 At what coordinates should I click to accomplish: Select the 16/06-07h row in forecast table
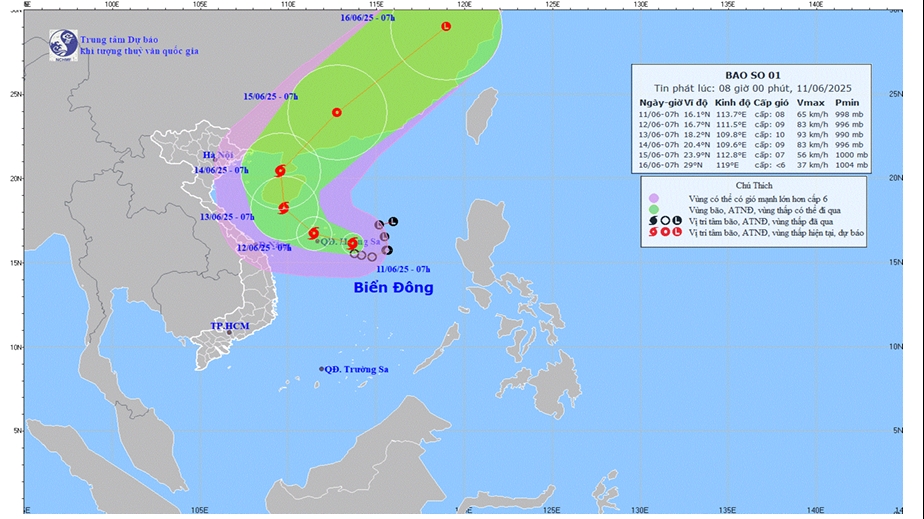point(750,165)
